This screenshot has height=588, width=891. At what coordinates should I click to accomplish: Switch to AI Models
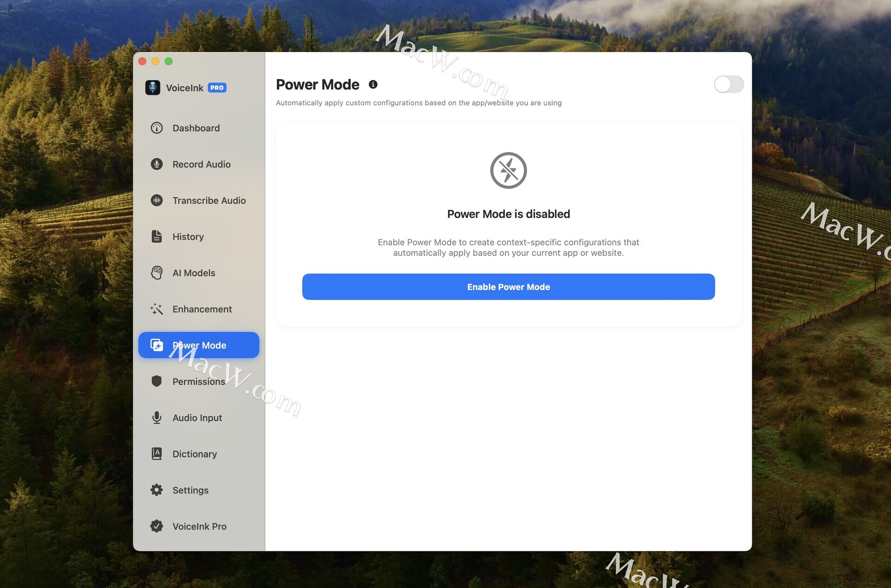pyautogui.click(x=199, y=273)
